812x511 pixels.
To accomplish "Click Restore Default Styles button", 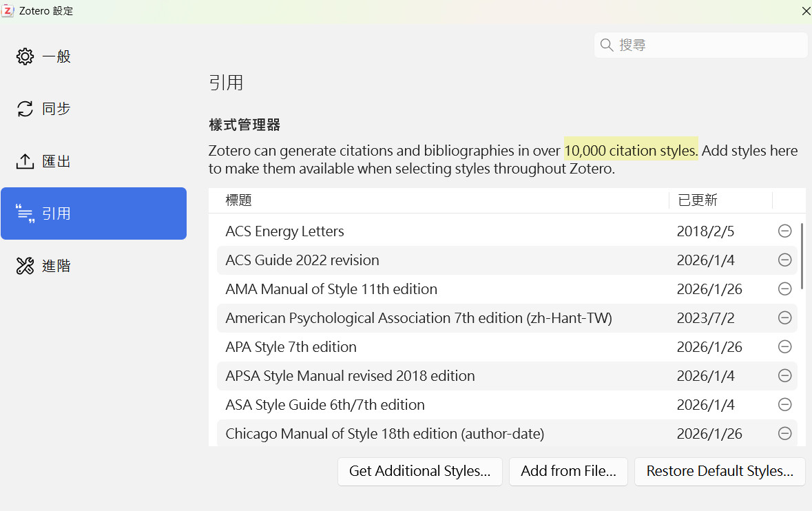I will click(720, 472).
